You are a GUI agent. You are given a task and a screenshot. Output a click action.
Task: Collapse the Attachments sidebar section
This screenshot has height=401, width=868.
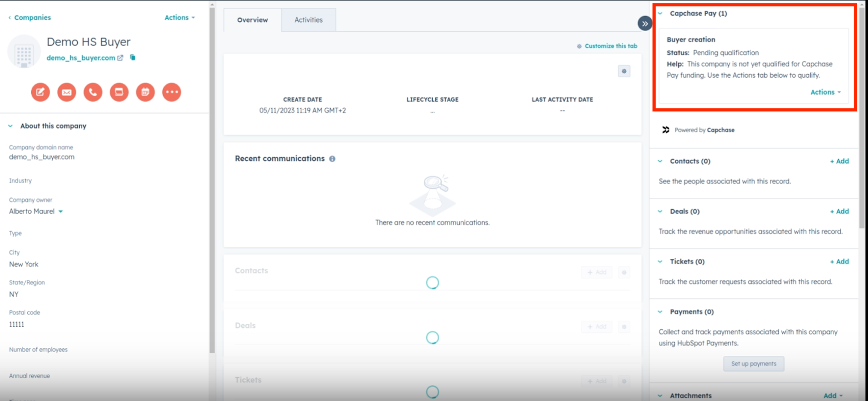coord(660,396)
